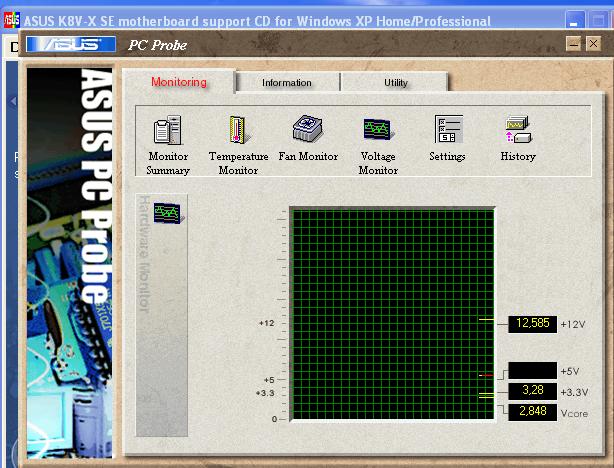
Task: Switch to the Utility tab
Action: (395, 83)
